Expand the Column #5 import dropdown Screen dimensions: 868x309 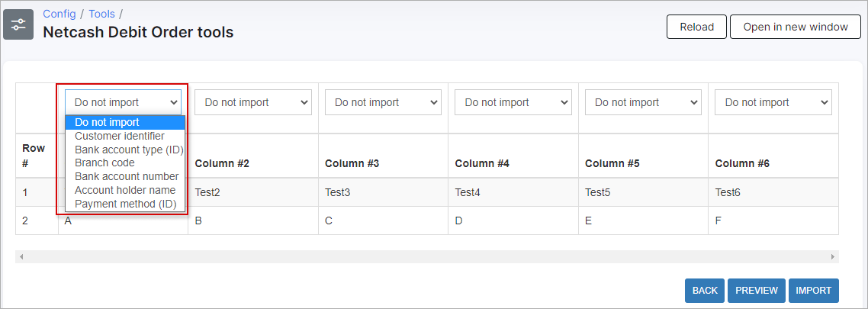[x=643, y=102]
